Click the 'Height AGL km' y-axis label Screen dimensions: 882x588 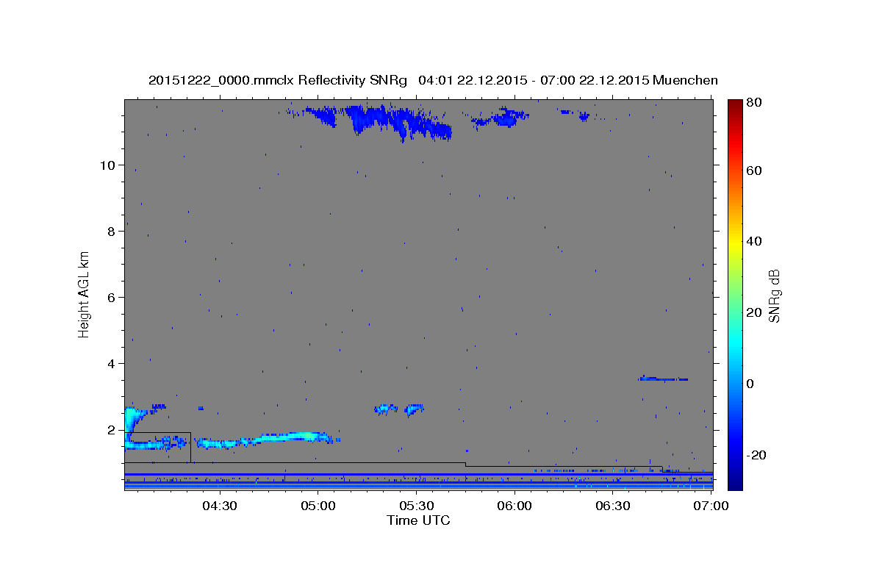[85, 295]
